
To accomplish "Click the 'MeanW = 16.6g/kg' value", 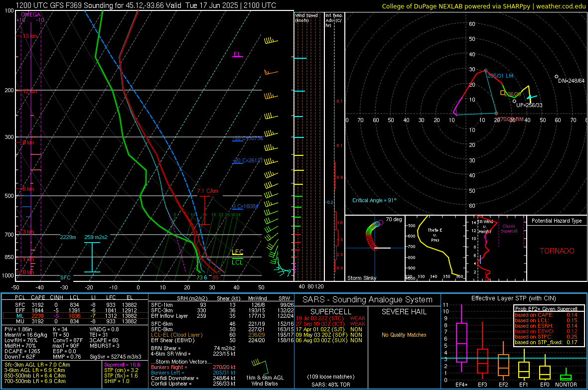I will click(x=25, y=335).
